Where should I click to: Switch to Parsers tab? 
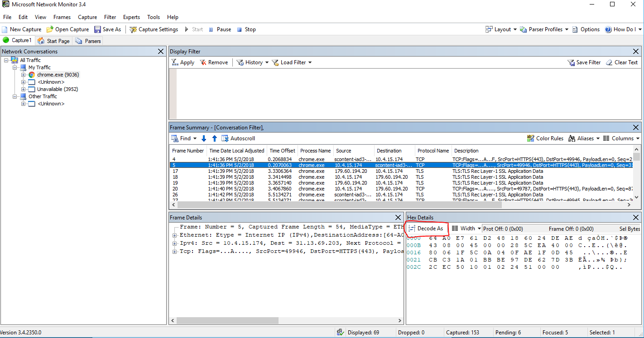pyautogui.click(x=88, y=41)
